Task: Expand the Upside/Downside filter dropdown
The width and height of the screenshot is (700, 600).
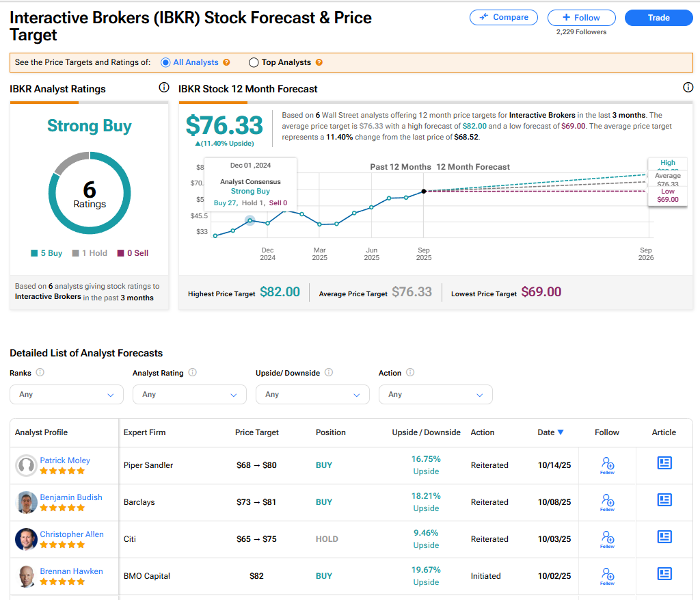Action: [312, 395]
